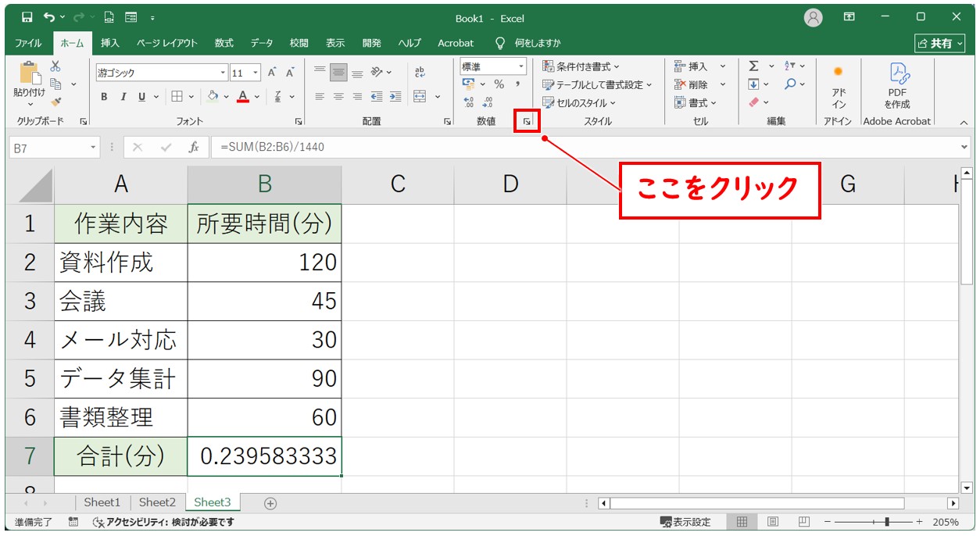Open the Add-ins button

[839, 86]
